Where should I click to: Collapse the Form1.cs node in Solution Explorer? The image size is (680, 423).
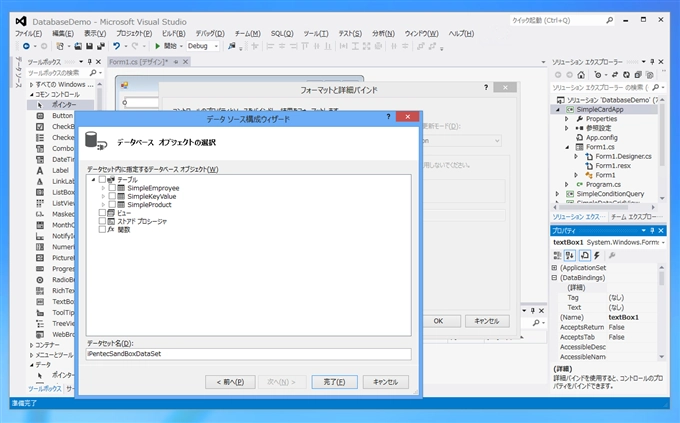click(x=567, y=147)
